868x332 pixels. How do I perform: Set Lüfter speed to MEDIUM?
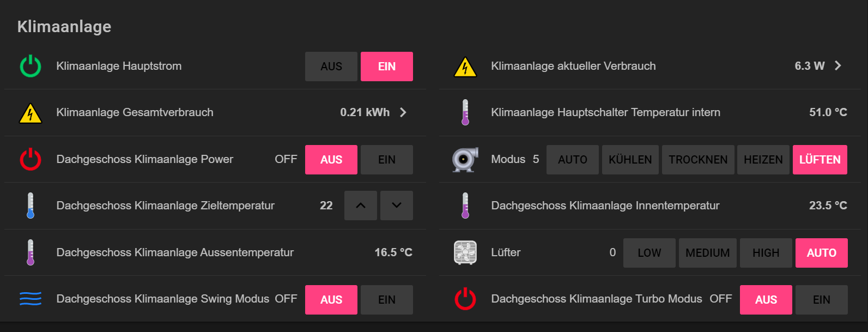click(x=707, y=253)
